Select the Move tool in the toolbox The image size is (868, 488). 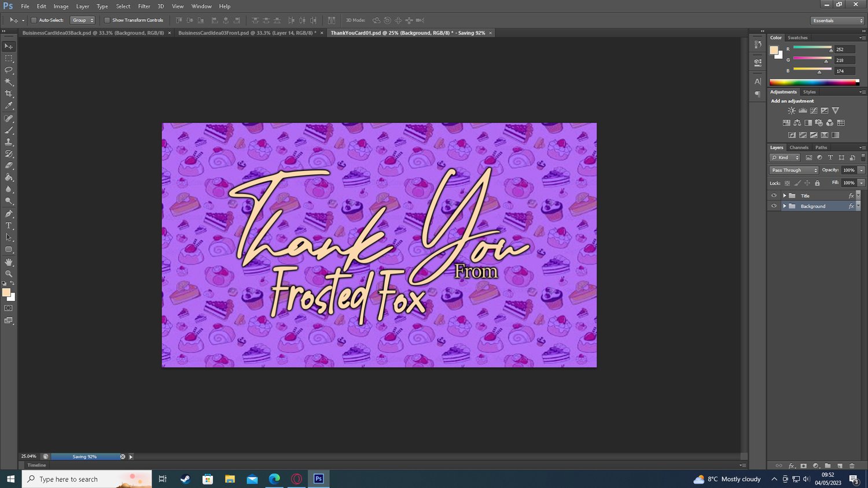tap(9, 46)
